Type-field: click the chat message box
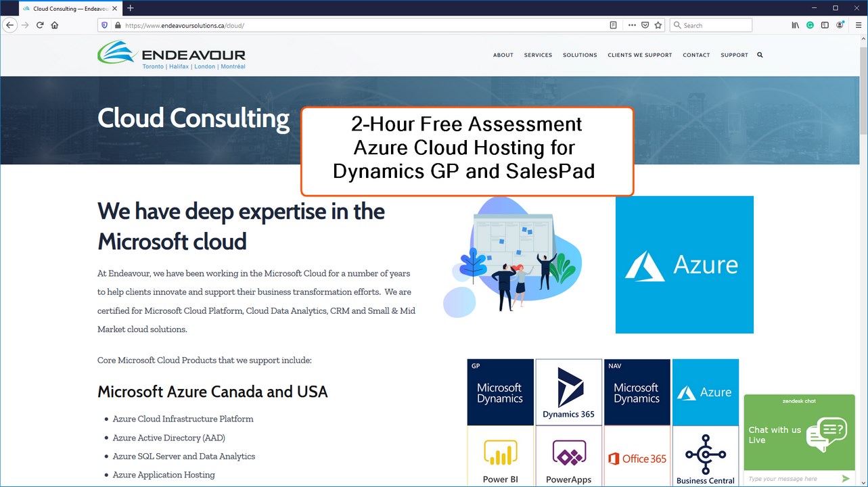This screenshot has height=487, width=868. 790,478
